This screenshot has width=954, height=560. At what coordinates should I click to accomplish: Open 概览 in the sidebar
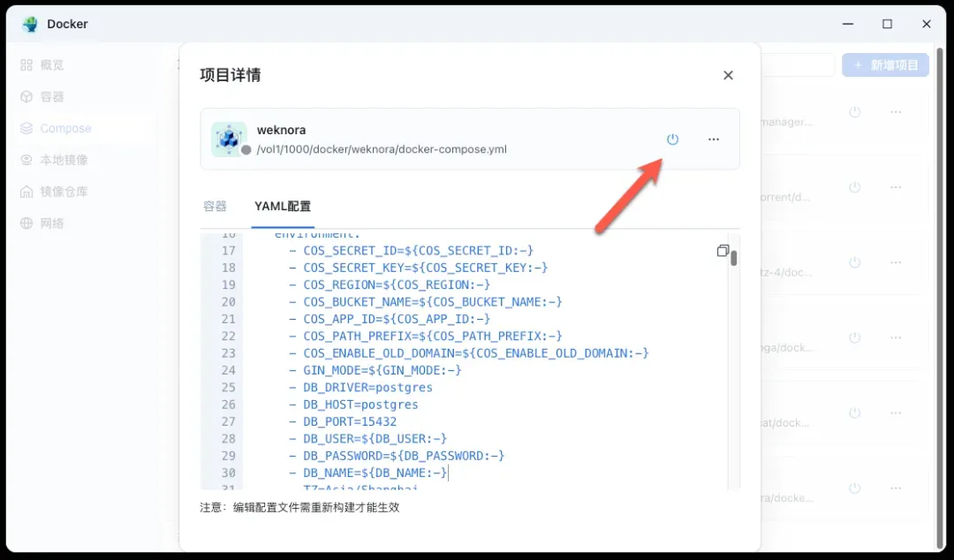(x=51, y=65)
